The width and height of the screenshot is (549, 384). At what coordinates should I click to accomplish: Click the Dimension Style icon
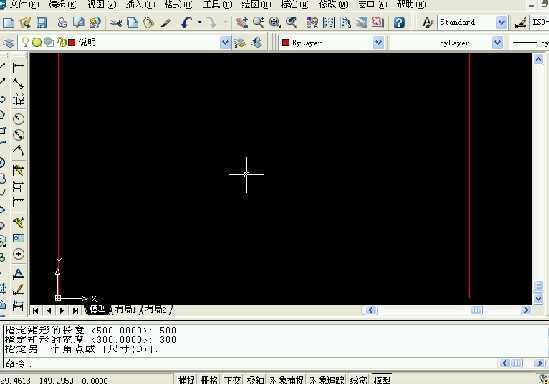521,23
